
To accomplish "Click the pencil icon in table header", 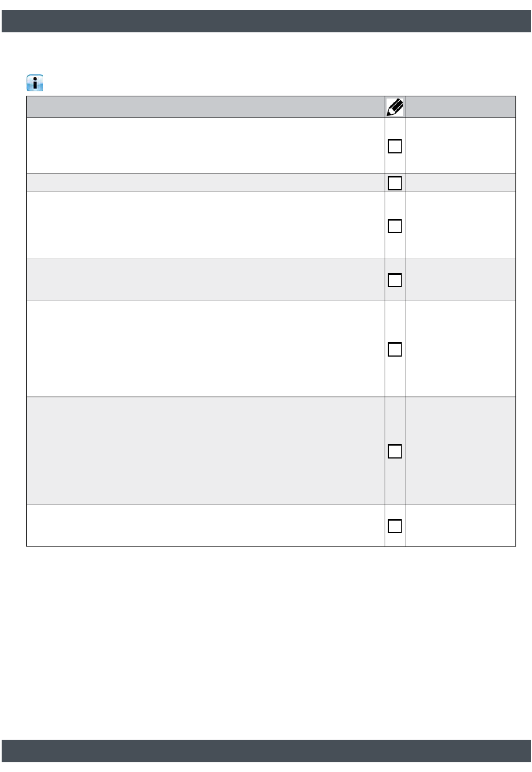I will [x=395, y=107].
